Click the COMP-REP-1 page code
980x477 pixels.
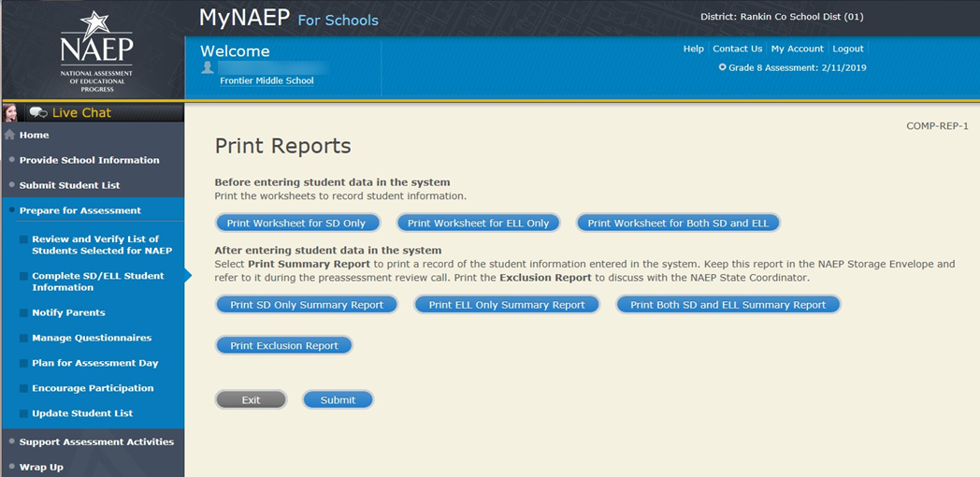938,125
